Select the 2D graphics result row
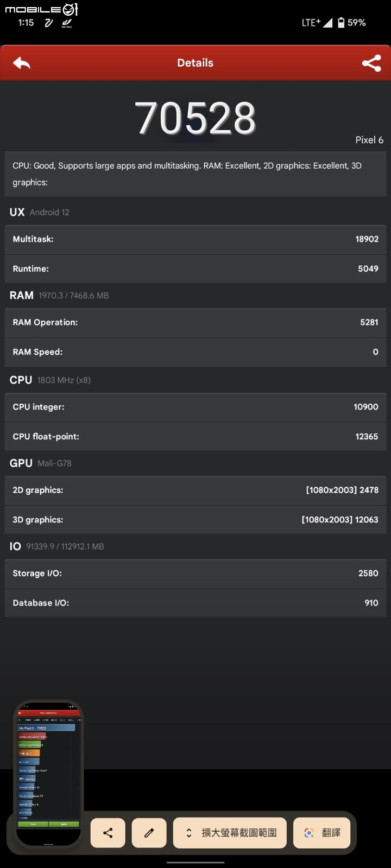The width and height of the screenshot is (391, 868). (195, 490)
